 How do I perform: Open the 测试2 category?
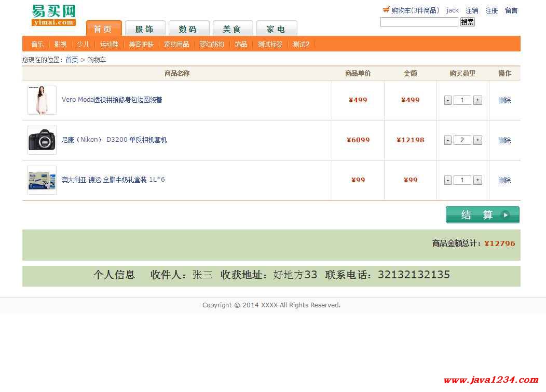pyautogui.click(x=301, y=44)
